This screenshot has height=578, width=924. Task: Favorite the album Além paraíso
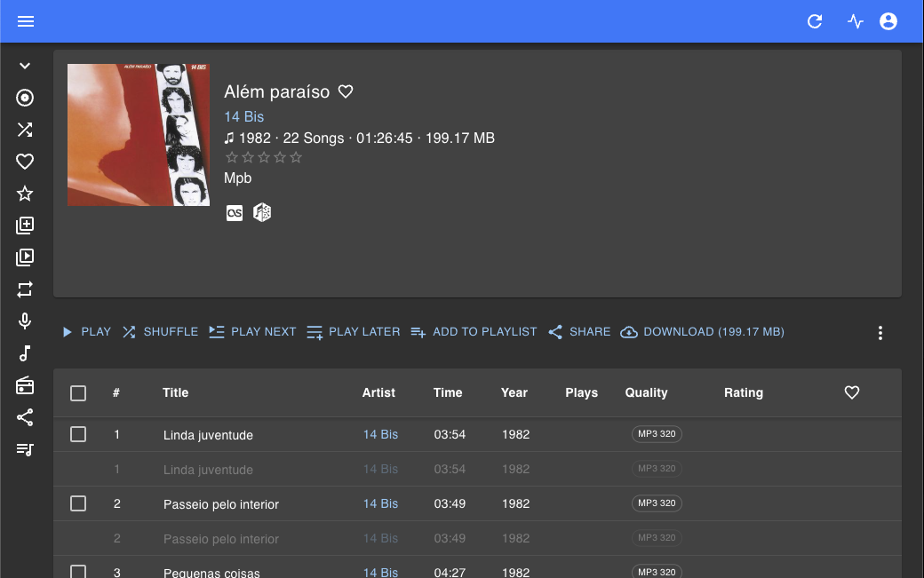(346, 91)
